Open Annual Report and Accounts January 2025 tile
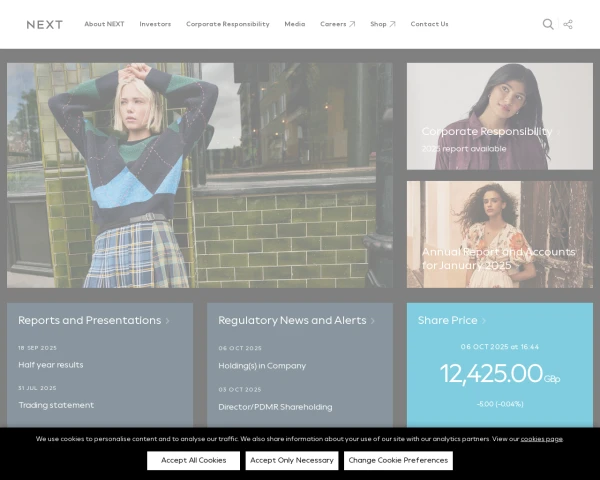The height and width of the screenshot is (480, 600). (x=500, y=234)
